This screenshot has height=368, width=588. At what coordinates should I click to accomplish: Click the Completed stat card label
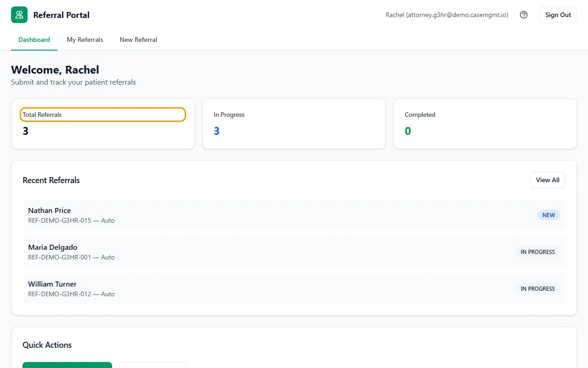tap(420, 115)
